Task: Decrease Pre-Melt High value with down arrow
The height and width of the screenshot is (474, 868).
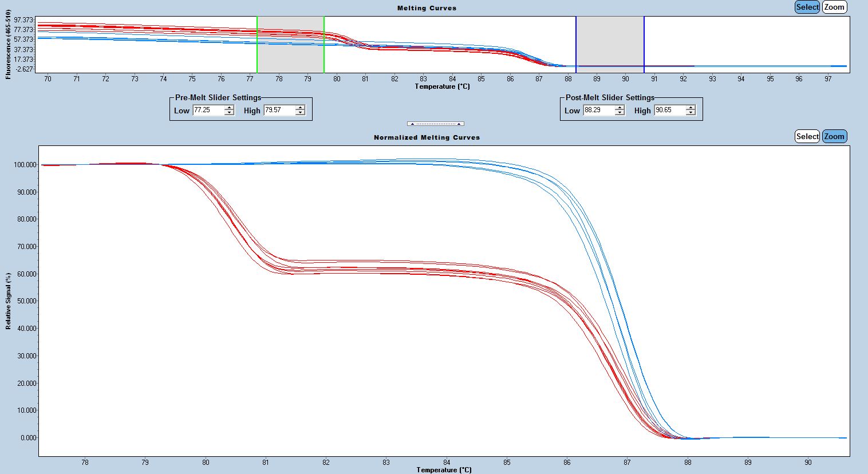Action: [300, 113]
